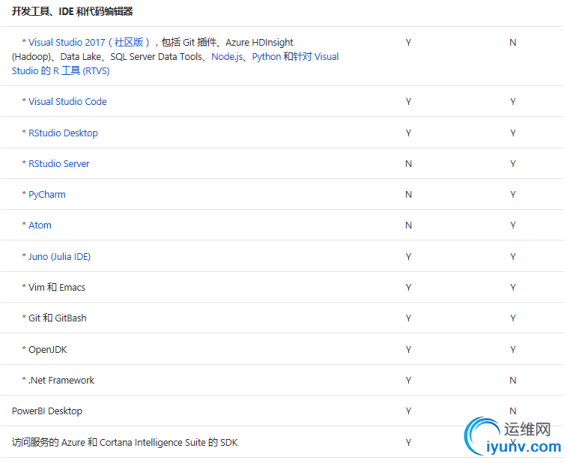The height and width of the screenshot is (463, 567).
Task: Select the .Net Framework row text
Action: click(61, 381)
